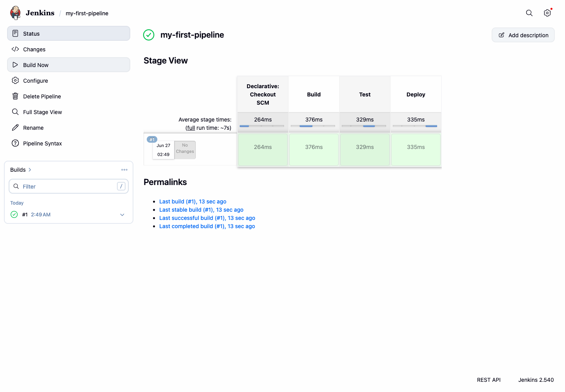Screen dimensions: 565x392
Task: Open the Configure menu label
Action: (x=35, y=81)
